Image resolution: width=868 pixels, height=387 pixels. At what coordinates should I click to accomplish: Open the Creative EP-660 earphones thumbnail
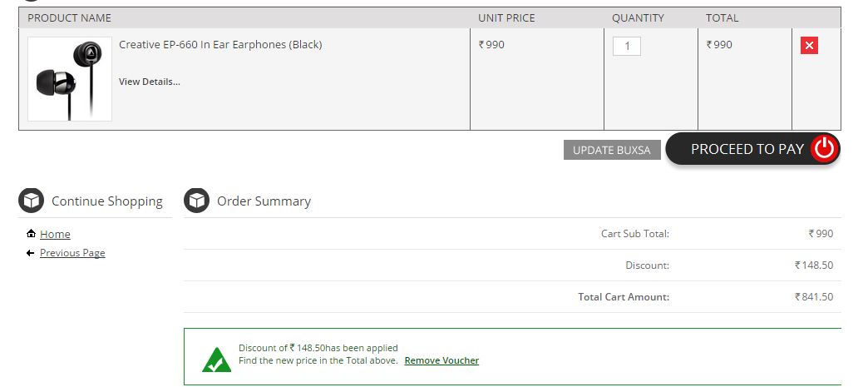70,79
